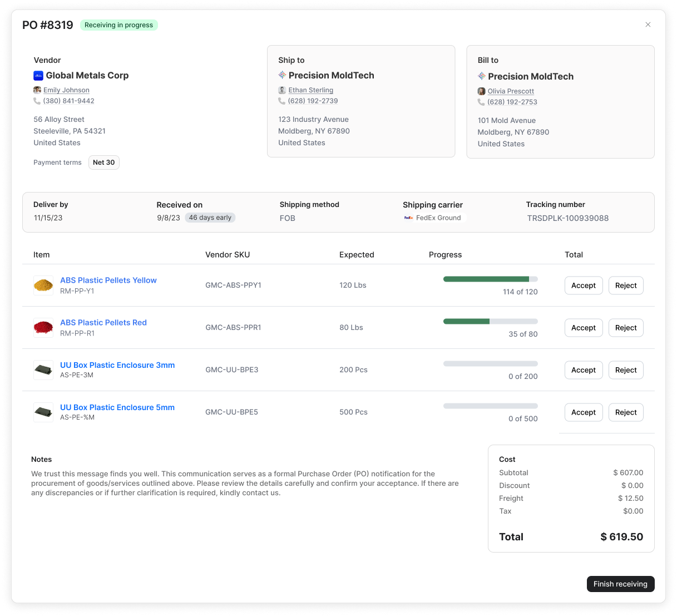Click the Global Metals Corp vendor logo
This screenshot has width=677, height=616.
coord(38,76)
